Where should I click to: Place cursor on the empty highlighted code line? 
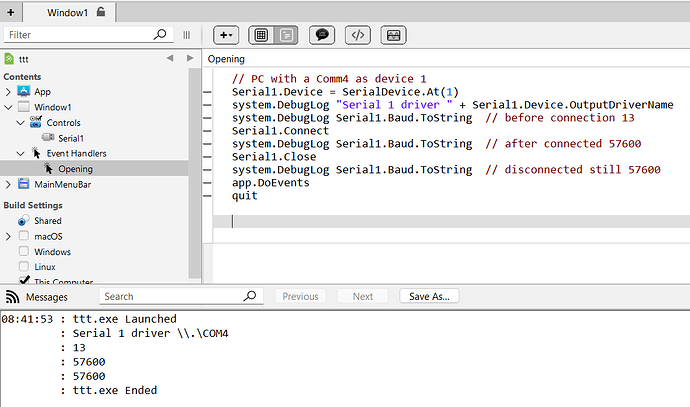coord(451,221)
